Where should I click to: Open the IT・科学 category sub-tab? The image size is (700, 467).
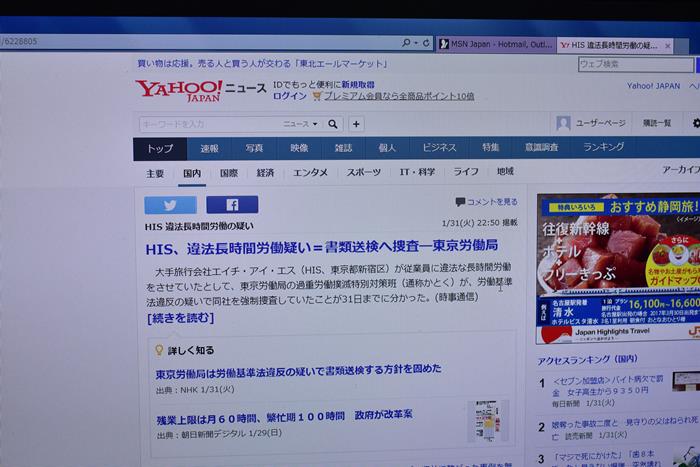click(417, 172)
